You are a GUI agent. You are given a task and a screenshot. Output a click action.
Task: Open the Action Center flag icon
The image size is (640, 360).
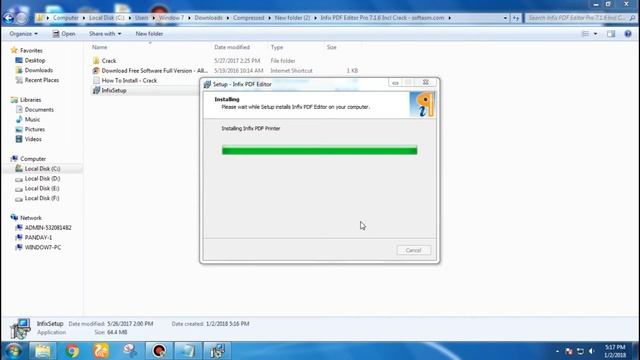pyautogui.click(x=569, y=351)
